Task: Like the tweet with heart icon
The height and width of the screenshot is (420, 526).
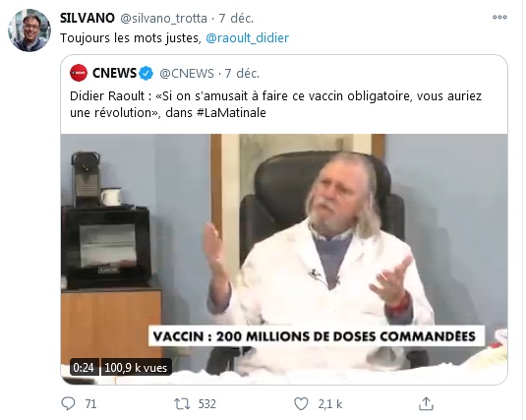Action: [301, 403]
